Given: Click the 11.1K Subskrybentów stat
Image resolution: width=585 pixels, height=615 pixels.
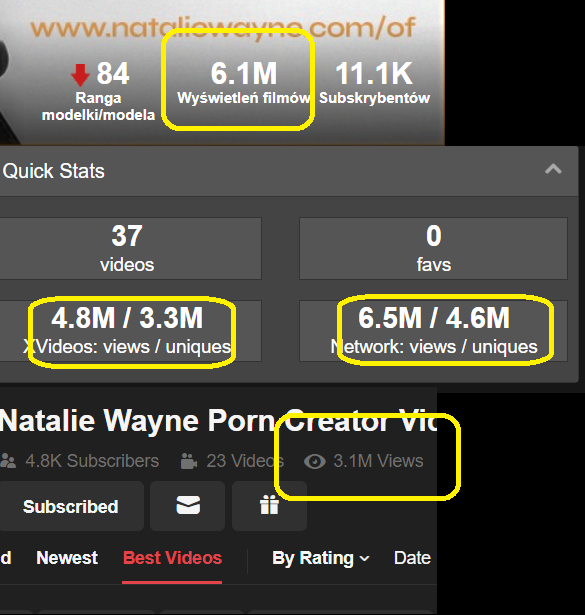Looking at the screenshot, I should (374, 83).
